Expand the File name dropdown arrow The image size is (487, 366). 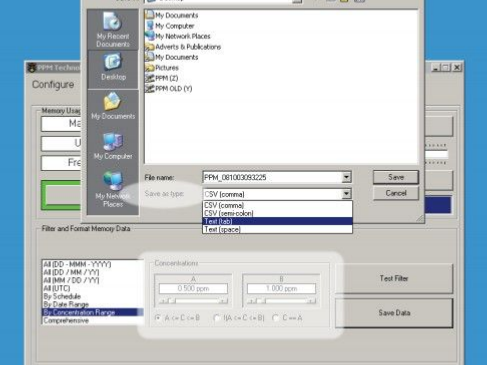[x=346, y=177]
